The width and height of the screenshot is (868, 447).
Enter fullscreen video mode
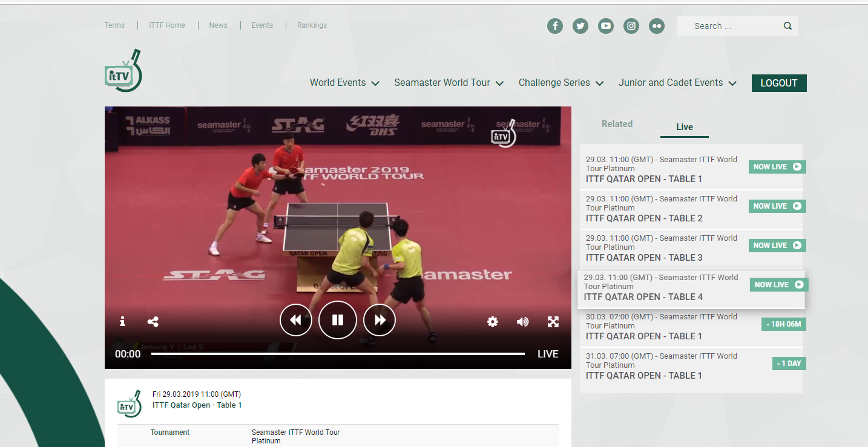tap(553, 322)
